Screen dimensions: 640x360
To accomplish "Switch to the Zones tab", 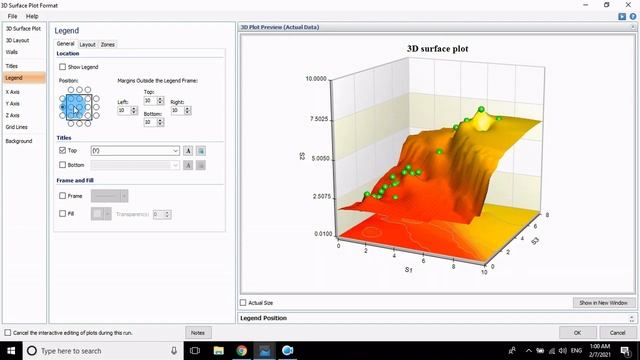I will click(x=108, y=44).
